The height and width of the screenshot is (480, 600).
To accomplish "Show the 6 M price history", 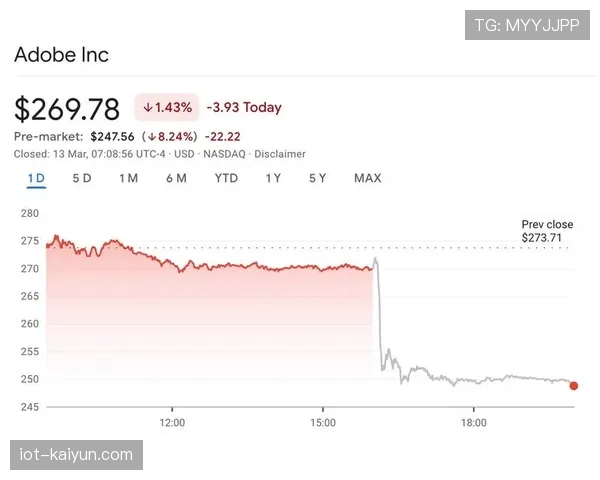I will point(176,178).
